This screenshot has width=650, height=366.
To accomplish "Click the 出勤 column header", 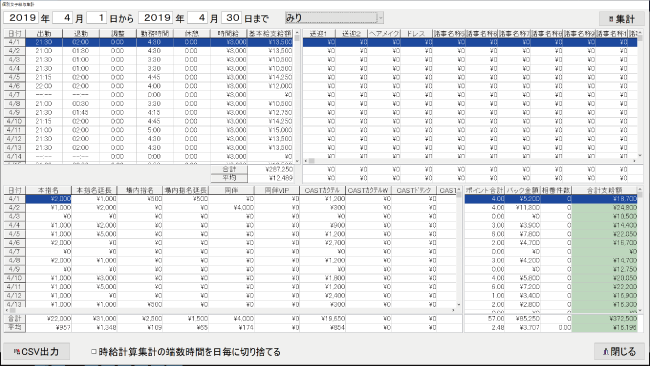I will [44, 33].
